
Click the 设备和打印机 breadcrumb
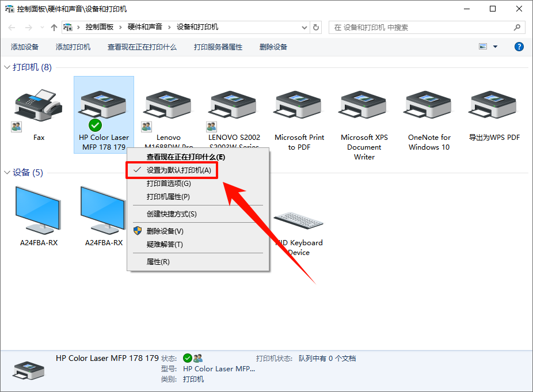tap(197, 27)
